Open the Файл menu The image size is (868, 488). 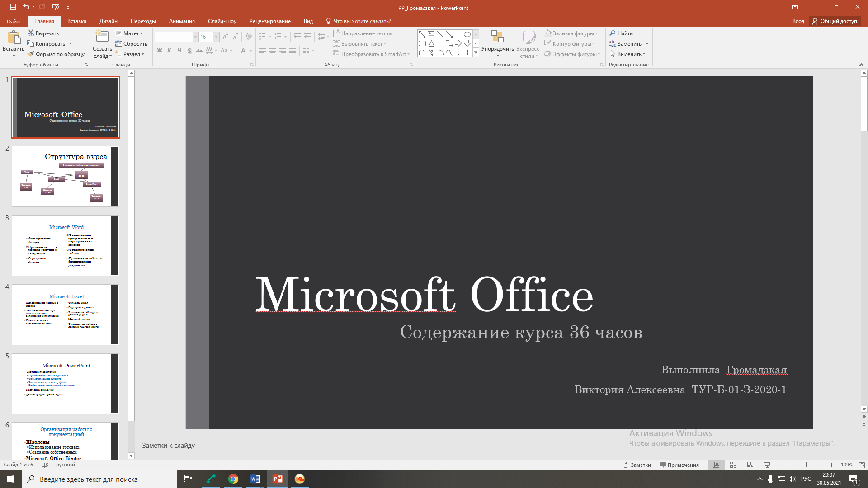[x=13, y=21]
